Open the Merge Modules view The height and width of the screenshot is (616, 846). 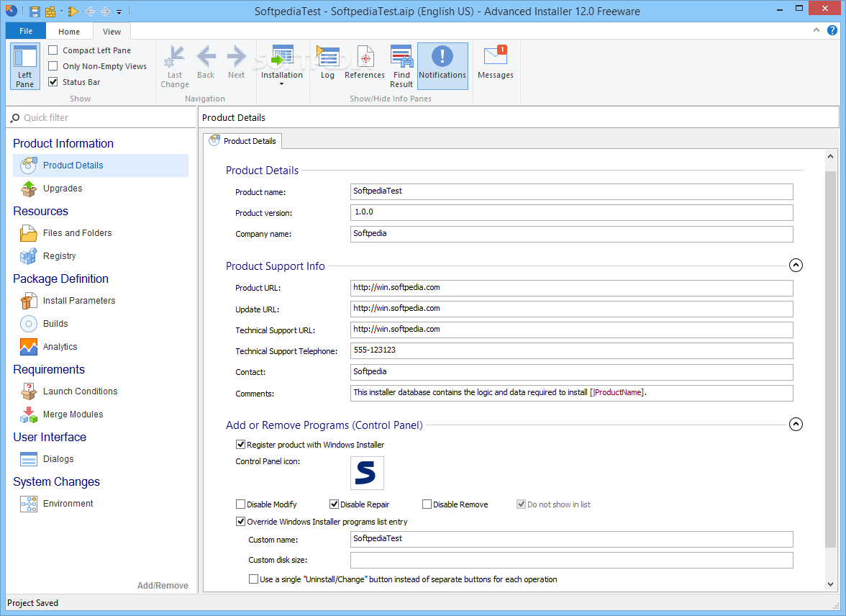tap(73, 414)
